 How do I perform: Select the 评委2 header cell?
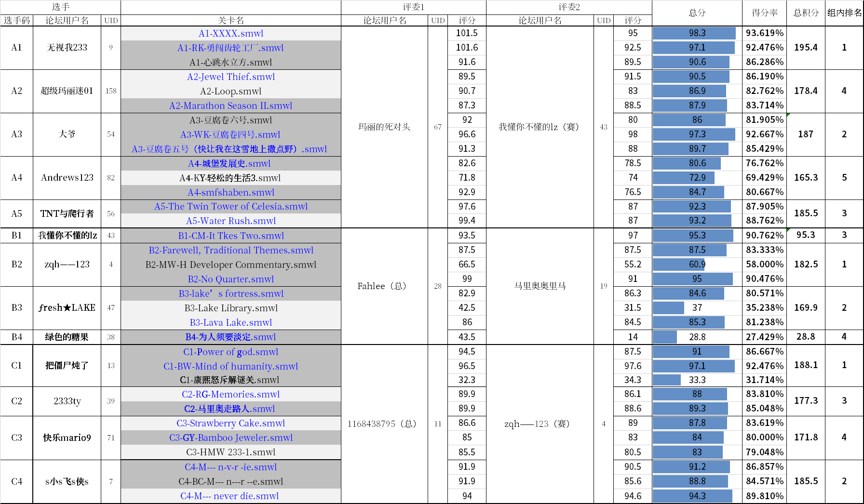click(569, 7)
